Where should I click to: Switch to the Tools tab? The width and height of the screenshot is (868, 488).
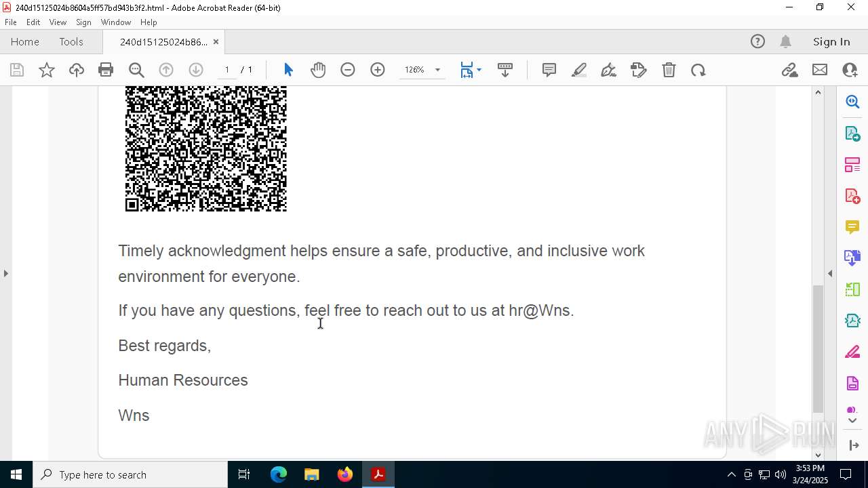point(71,41)
